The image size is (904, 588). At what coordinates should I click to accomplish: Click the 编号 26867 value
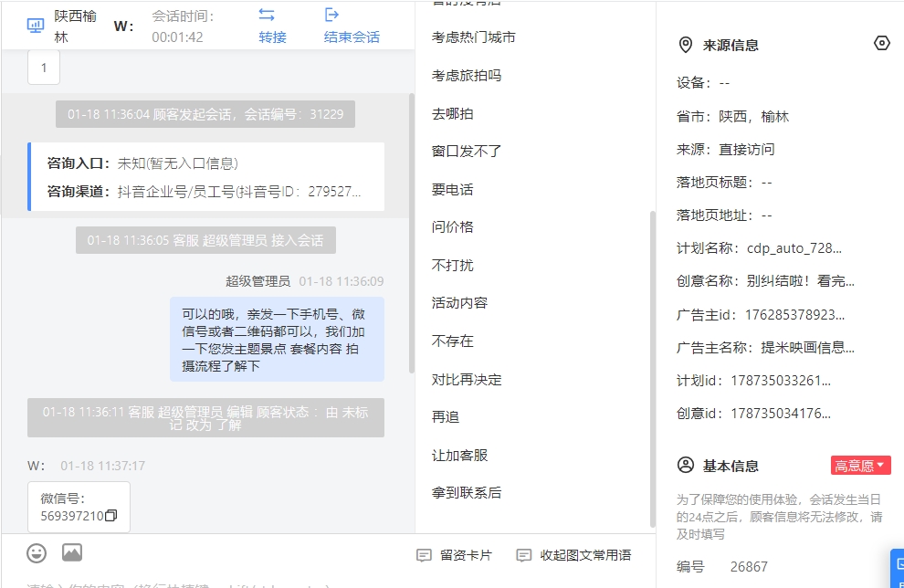click(749, 567)
